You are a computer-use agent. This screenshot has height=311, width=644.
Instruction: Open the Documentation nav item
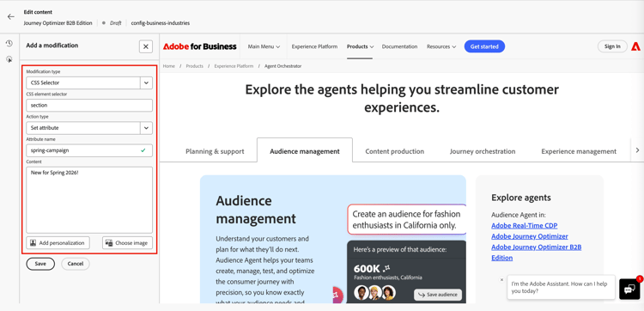(x=399, y=47)
